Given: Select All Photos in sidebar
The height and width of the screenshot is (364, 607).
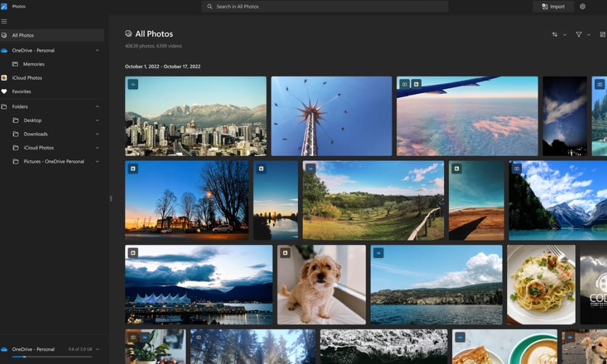Looking at the screenshot, I should click(x=52, y=35).
